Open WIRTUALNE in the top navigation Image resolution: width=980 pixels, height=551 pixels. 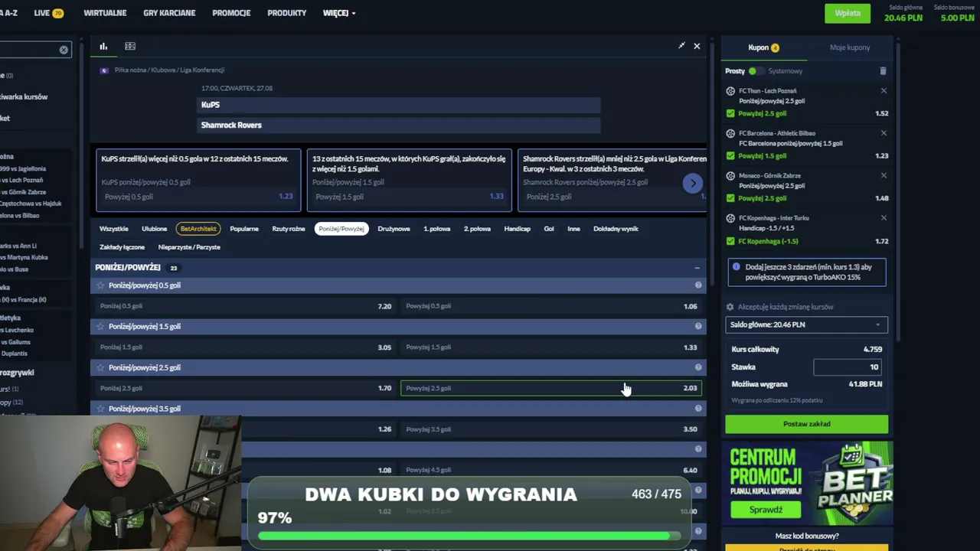click(105, 13)
